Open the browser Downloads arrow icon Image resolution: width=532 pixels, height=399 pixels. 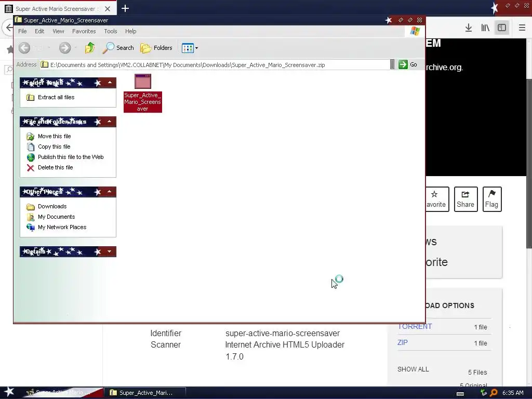click(469, 28)
